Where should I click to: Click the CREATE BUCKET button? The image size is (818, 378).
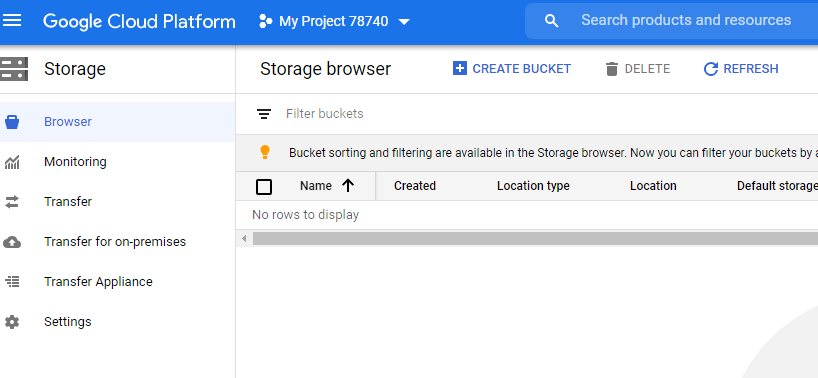[512, 69]
